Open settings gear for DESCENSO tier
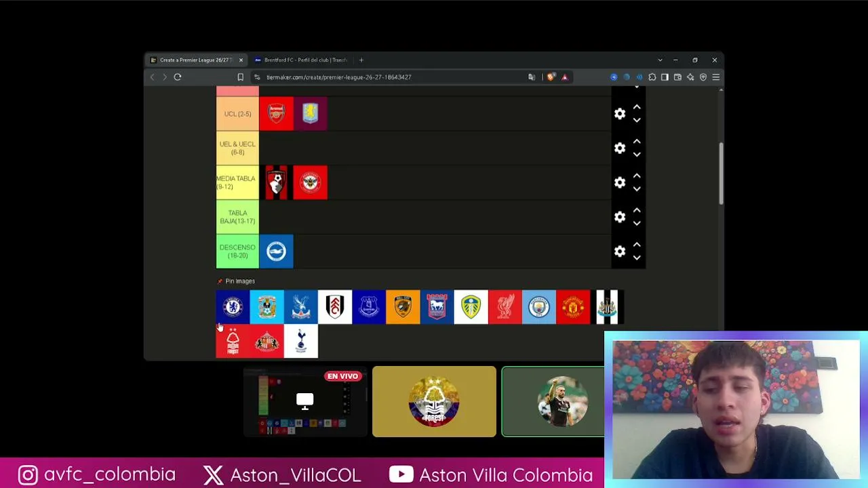The width and height of the screenshot is (868, 488). pyautogui.click(x=620, y=251)
